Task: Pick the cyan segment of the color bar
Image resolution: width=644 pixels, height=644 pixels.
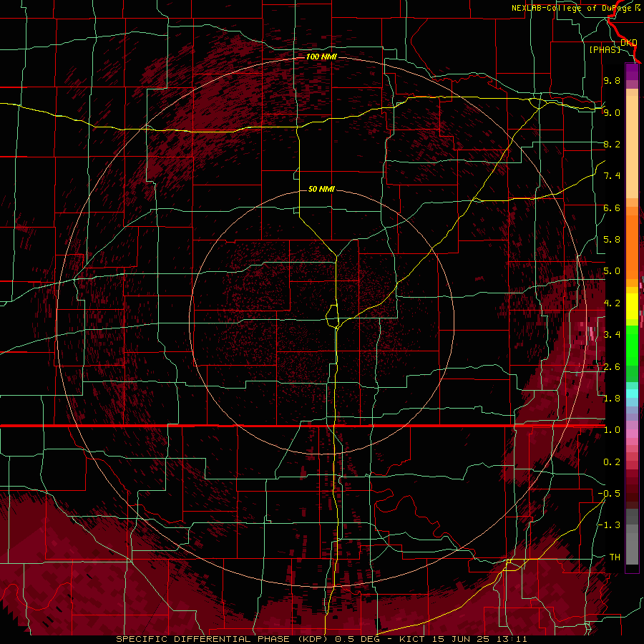Action: [x=632, y=394]
